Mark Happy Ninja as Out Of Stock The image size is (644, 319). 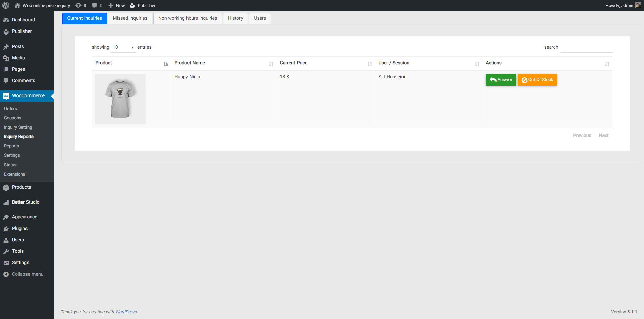coord(537,80)
